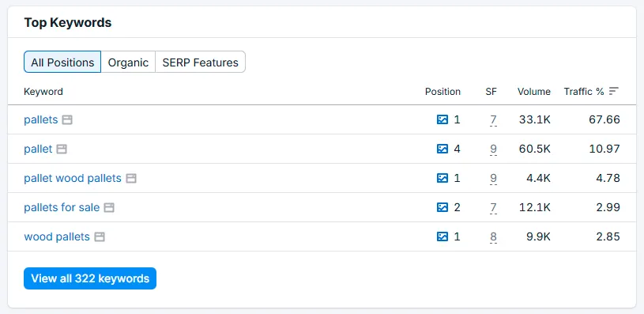Click traffic value 4.78
Image resolution: width=644 pixels, height=314 pixels.
pyautogui.click(x=608, y=178)
